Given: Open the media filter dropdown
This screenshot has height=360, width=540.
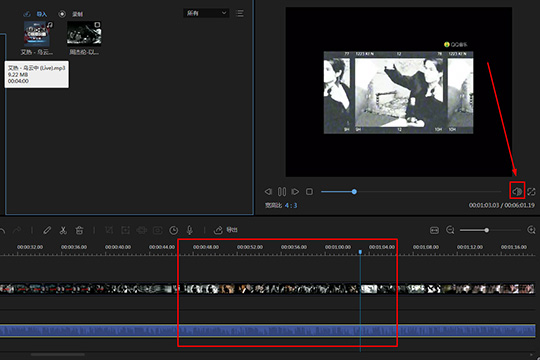Looking at the screenshot, I should pyautogui.click(x=206, y=13).
